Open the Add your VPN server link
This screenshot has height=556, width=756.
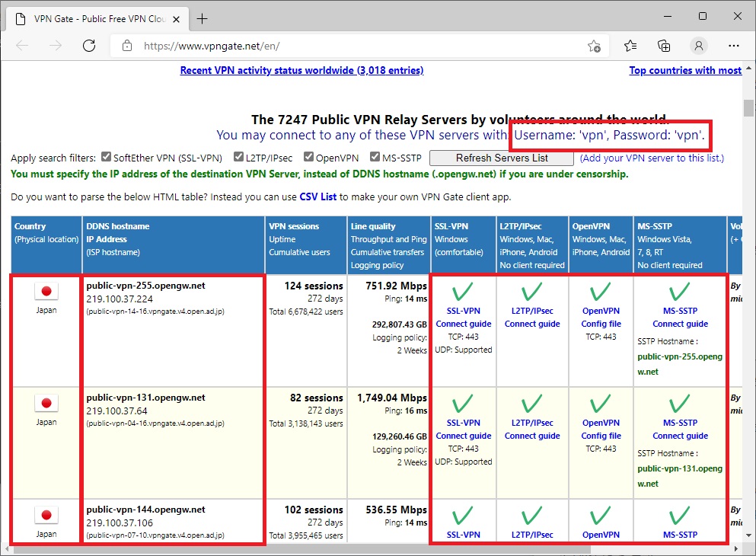(x=652, y=158)
